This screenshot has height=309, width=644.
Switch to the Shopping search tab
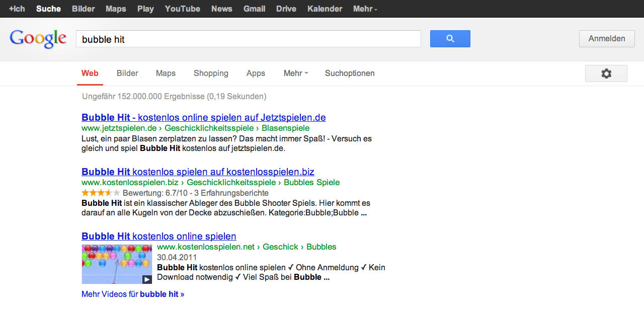[211, 73]
